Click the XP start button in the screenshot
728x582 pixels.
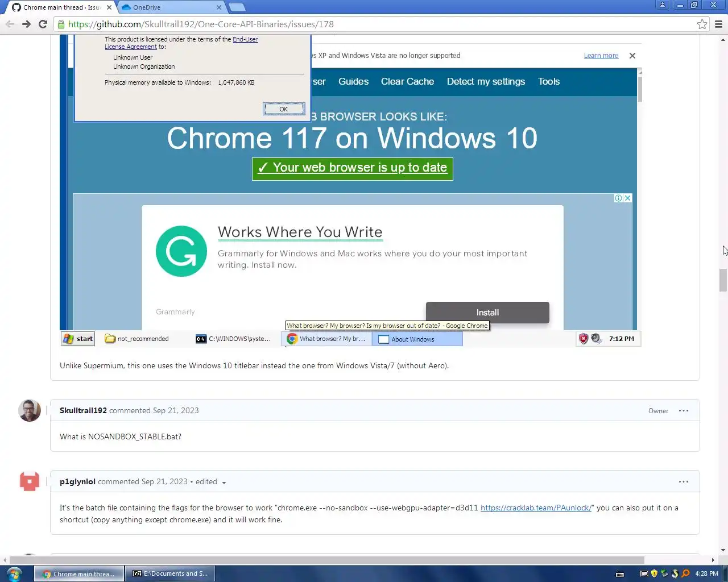(78, 339)
